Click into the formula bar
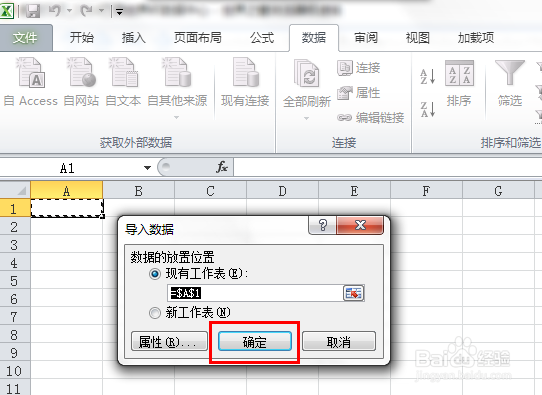The height and width of the screenshot is (395, 542). (387, 168)
